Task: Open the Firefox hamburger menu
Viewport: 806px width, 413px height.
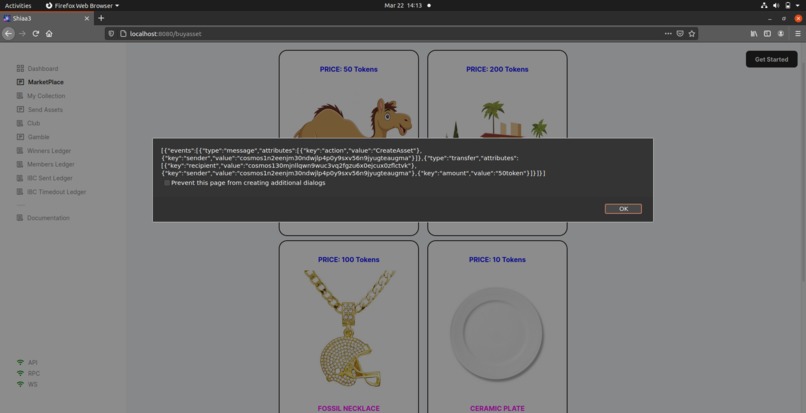Action: 798,33
